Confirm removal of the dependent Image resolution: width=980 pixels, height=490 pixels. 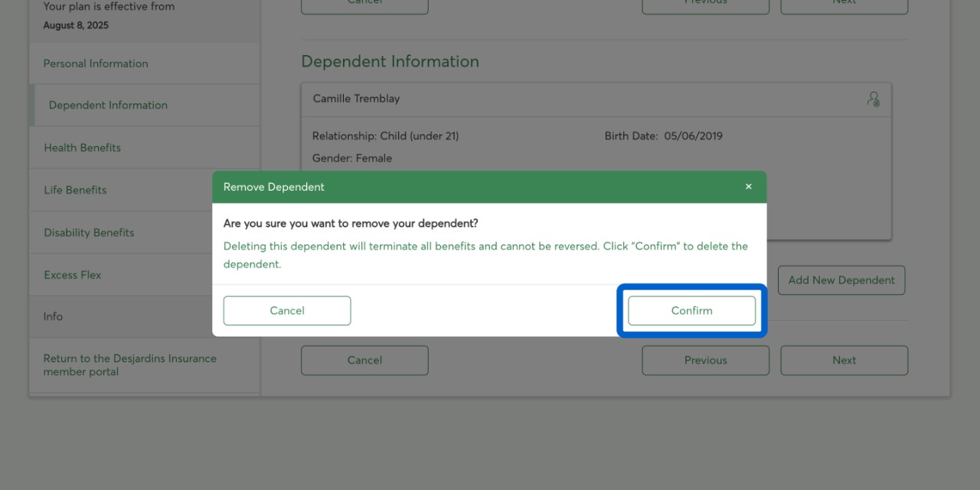click(691, 311)
